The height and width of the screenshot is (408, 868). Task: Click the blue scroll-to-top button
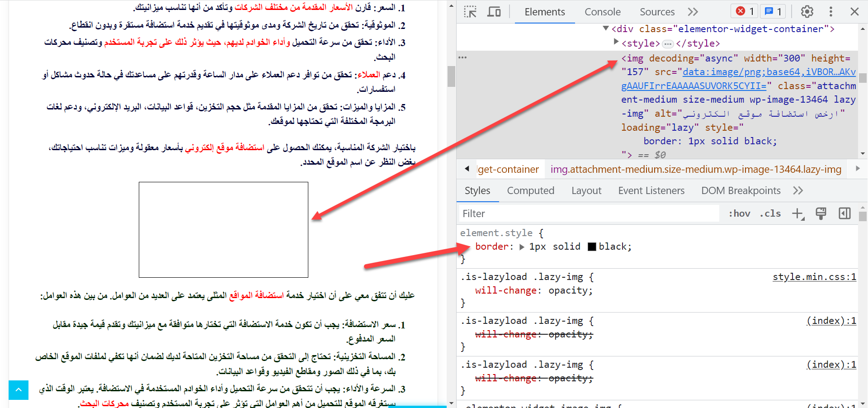19,390
